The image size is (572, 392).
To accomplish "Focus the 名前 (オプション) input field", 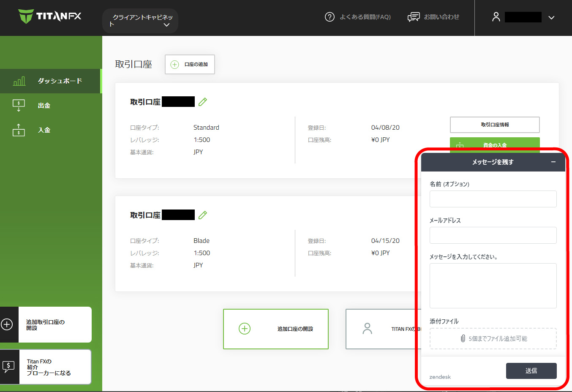I will [493, 199].
